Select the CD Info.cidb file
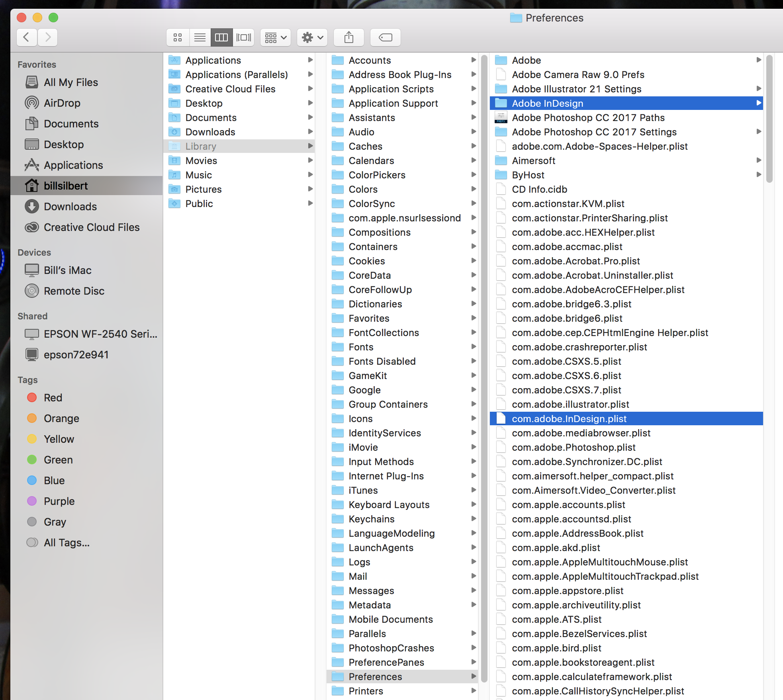 click(626, 189)
